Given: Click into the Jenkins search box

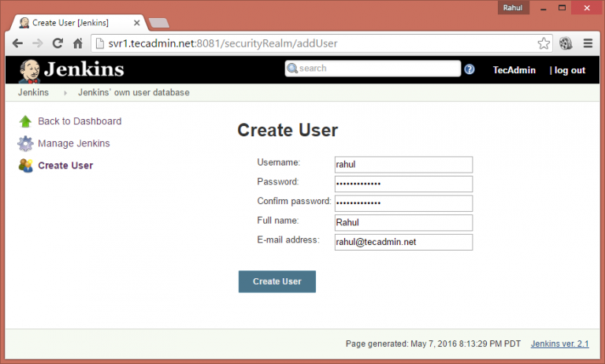Looking at the screenshot, I should tap(378, 69).
